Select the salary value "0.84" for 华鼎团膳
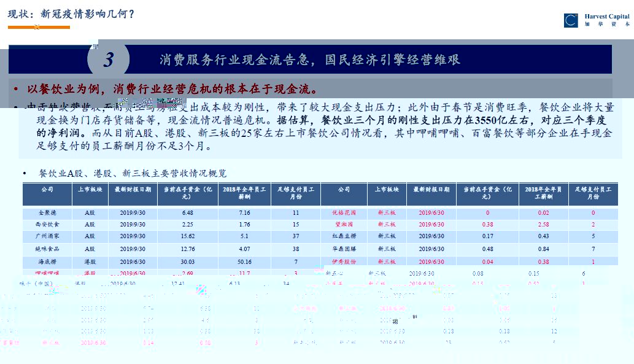Screen dimensions: 634x364 [x=543, y=249]
